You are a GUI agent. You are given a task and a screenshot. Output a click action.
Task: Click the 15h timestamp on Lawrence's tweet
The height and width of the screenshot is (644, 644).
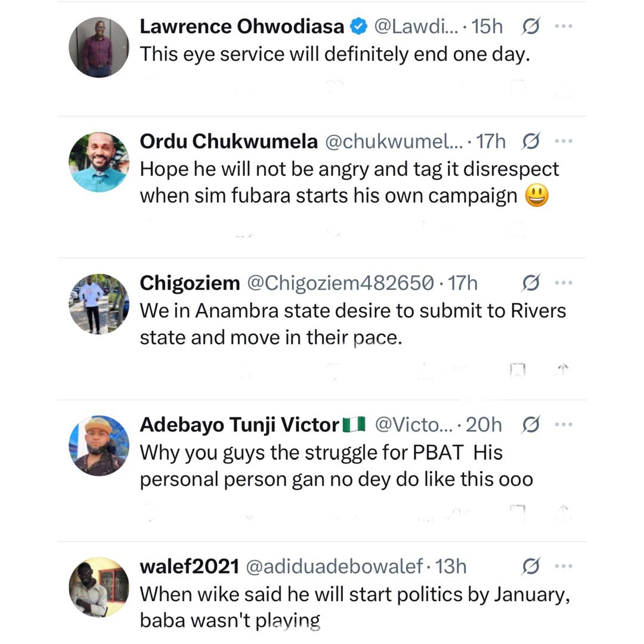(489, 26)
